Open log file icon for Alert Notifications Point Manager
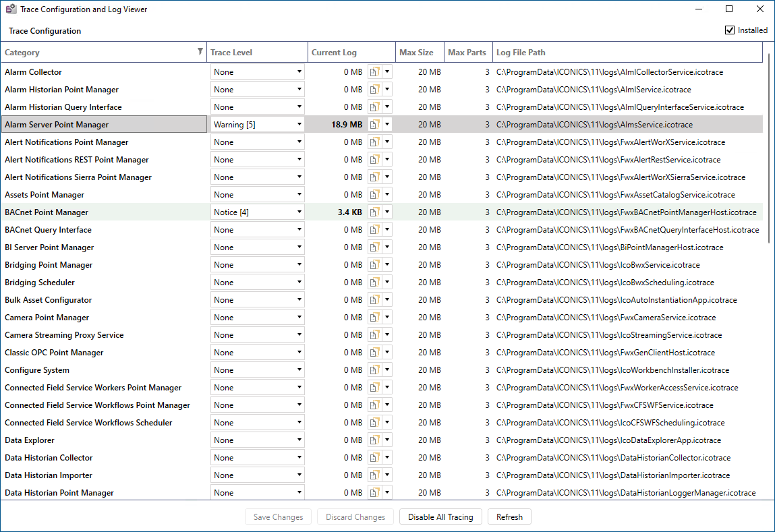775x532 pixels. pos(374,142)
